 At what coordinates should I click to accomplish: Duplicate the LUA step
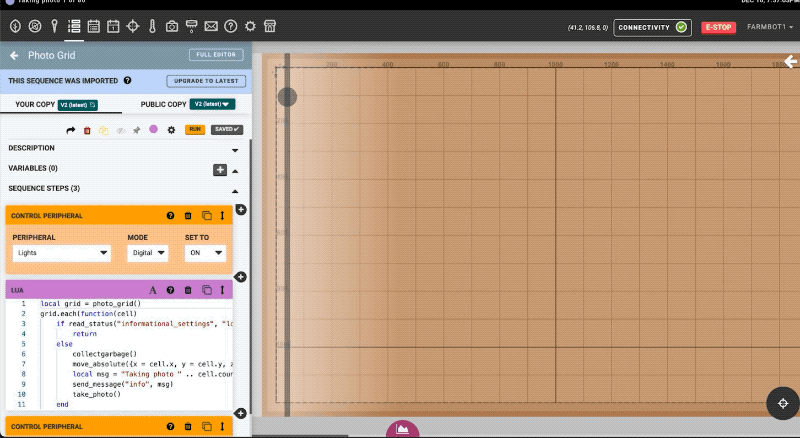tap(207, 290)
